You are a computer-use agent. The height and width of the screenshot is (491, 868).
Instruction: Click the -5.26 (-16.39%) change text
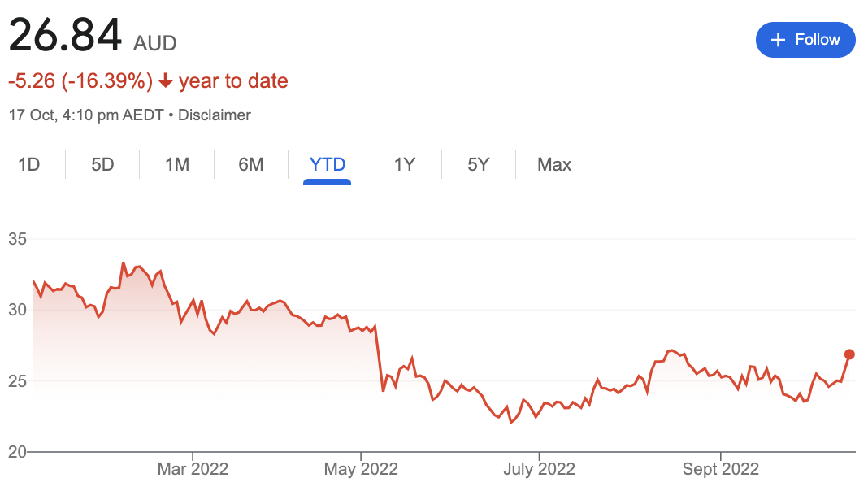(80, 80)
